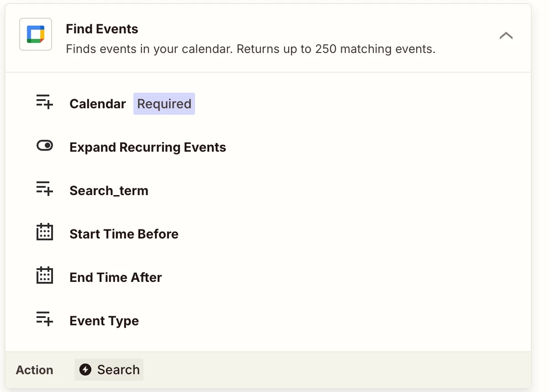The height and width of the screenshot is (392, 550).
Task: Click calendar icon beside Start Time Before
Action: pyautogui.click(x=45, y=232)
